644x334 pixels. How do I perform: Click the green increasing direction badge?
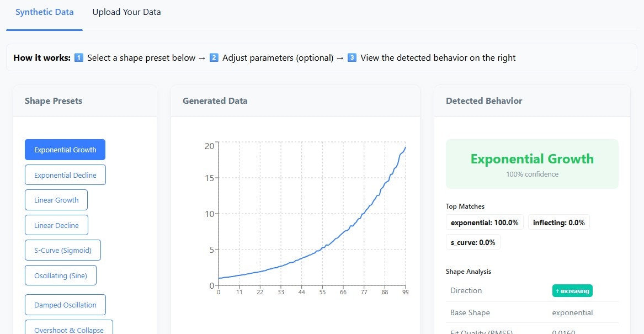572,290
